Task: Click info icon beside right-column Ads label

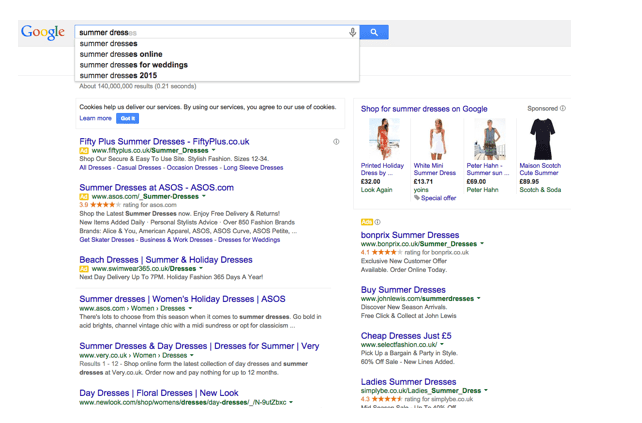Action: [x=378, y=222]
